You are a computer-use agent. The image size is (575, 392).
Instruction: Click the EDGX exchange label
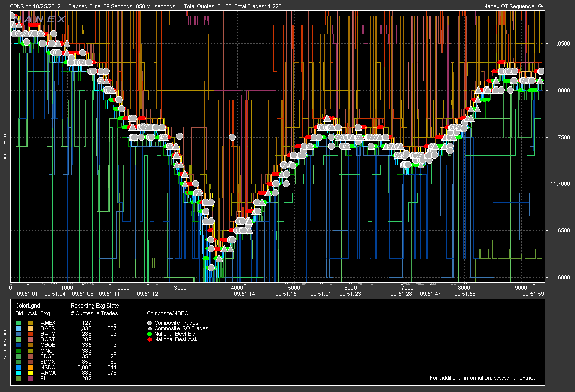point(48,362)
